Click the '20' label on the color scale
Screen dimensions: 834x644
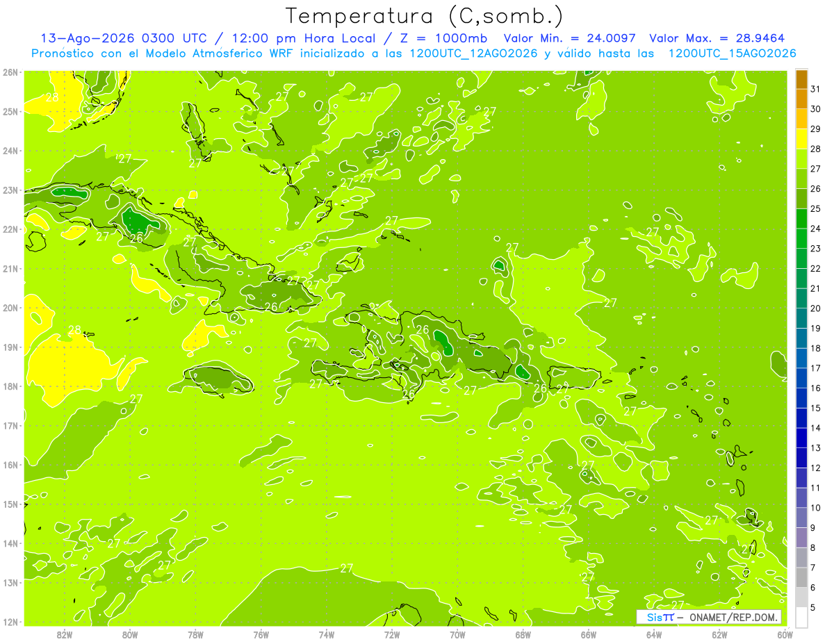click(816, 308)
